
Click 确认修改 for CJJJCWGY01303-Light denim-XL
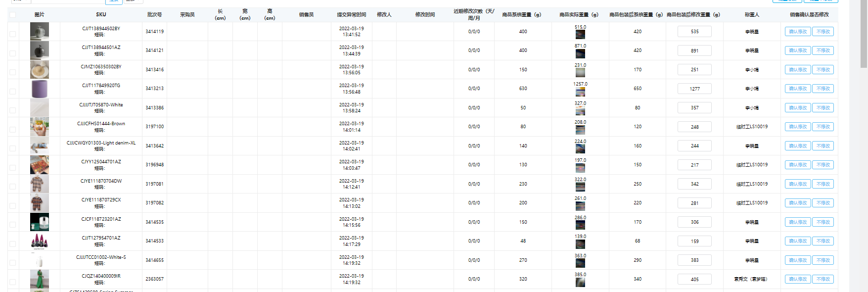coord(798,146)
